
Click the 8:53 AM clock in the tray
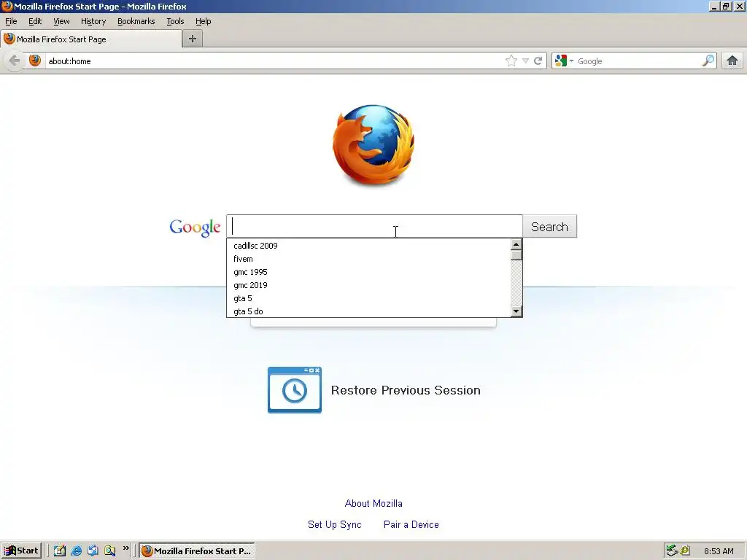719,551
